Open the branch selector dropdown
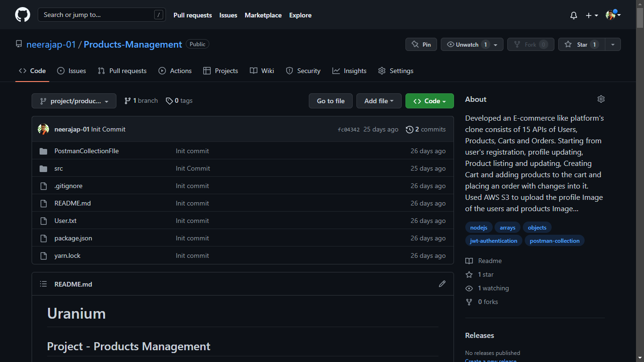 74,101
